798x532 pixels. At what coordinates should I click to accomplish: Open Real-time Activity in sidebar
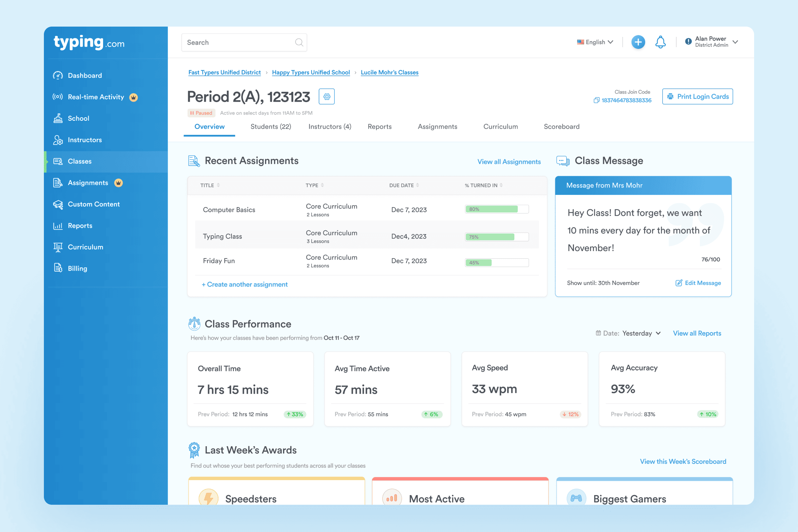pos(96,97)
